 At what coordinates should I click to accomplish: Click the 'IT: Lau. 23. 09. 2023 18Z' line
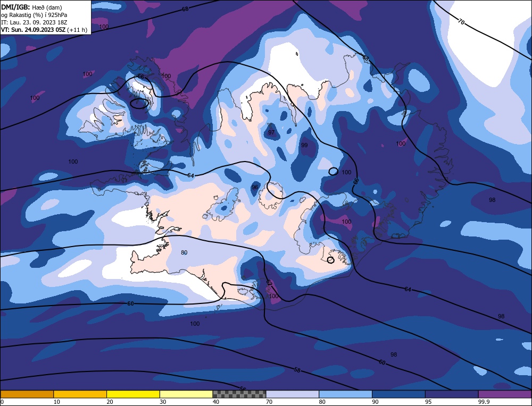tap(34, 22)
